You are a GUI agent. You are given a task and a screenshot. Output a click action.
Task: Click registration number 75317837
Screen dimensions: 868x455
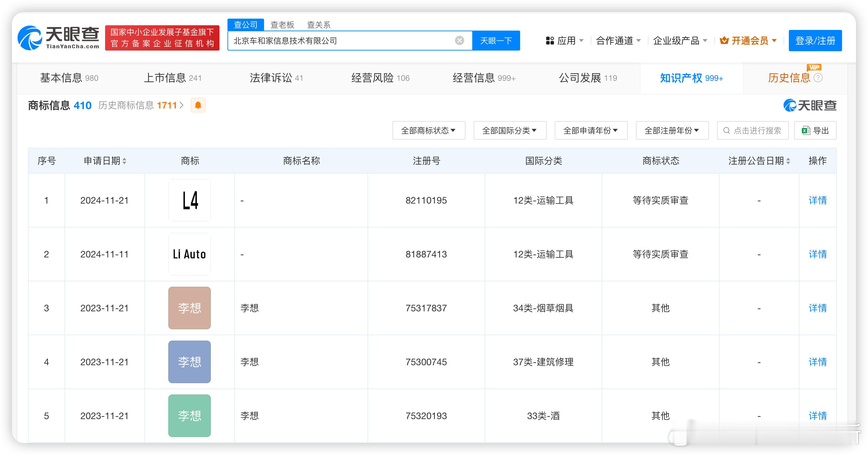click(x=426, y=308)
